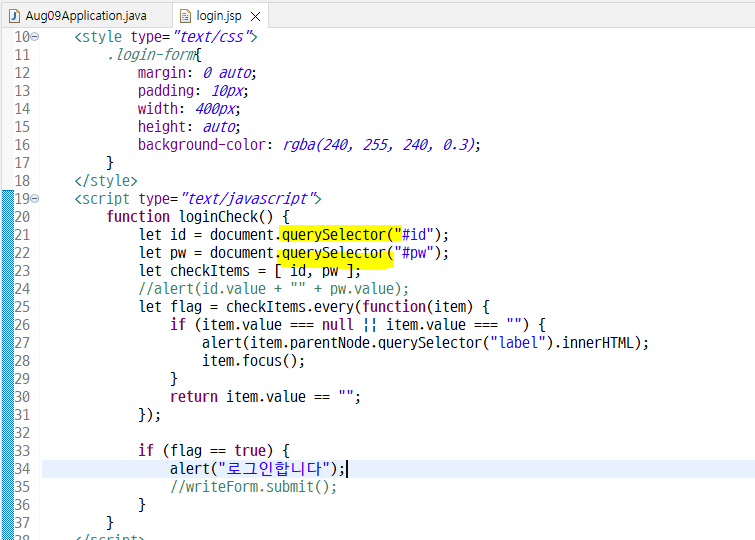Click highlighted querySelector on the #pw line

[334, 253]
